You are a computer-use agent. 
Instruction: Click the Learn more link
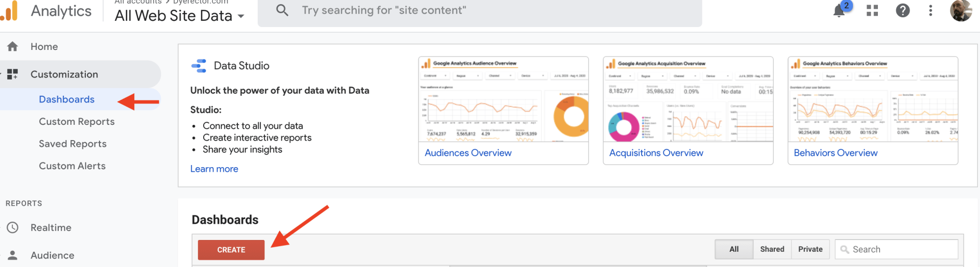(214, 169)
